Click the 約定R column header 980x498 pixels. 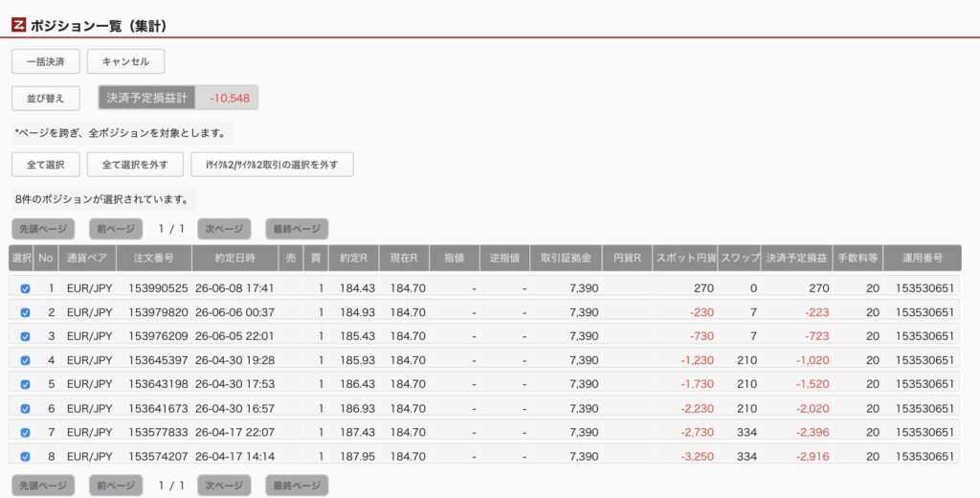(354, 258)
